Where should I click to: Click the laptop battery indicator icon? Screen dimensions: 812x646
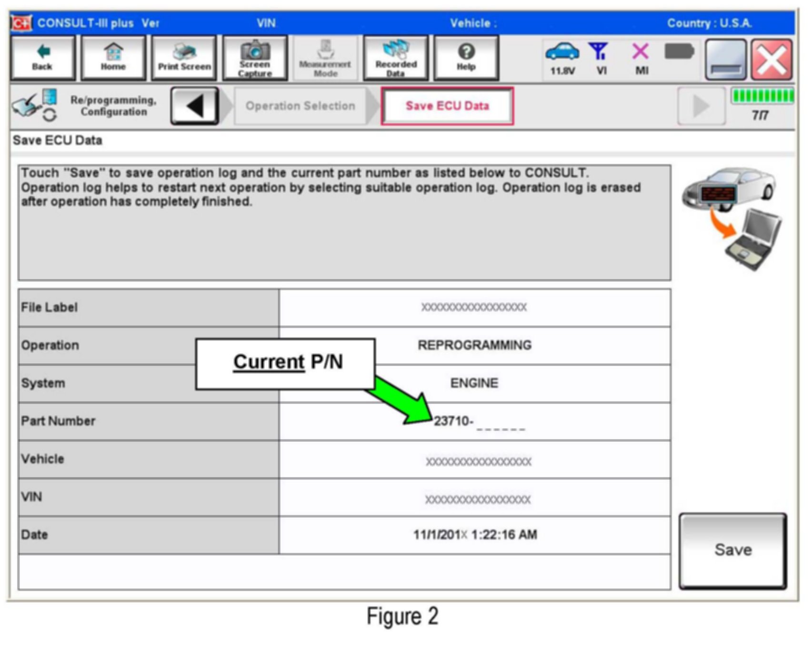(x=679, y=51)
